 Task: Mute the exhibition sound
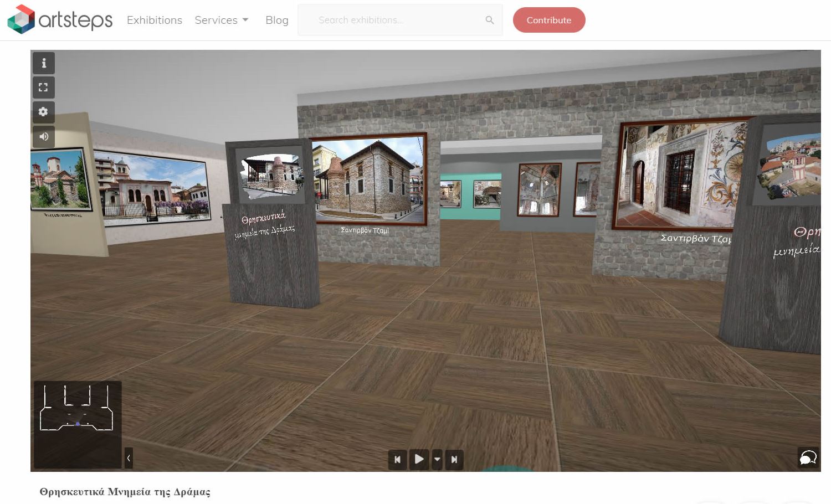[x=44, y=136]
